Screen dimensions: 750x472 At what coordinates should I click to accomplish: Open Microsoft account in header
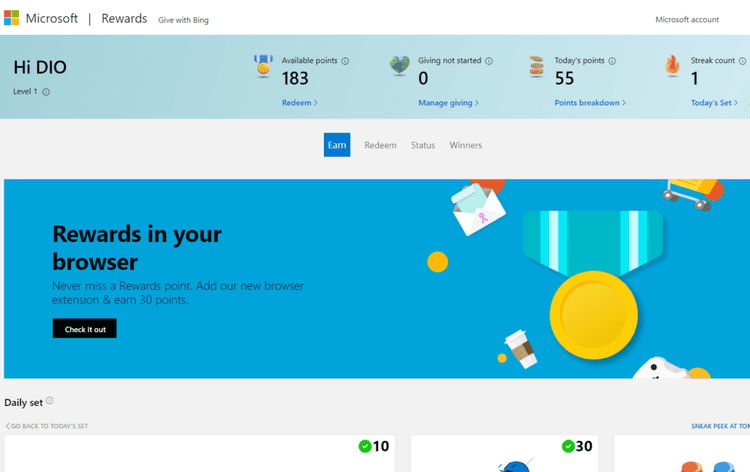point(687,20)
